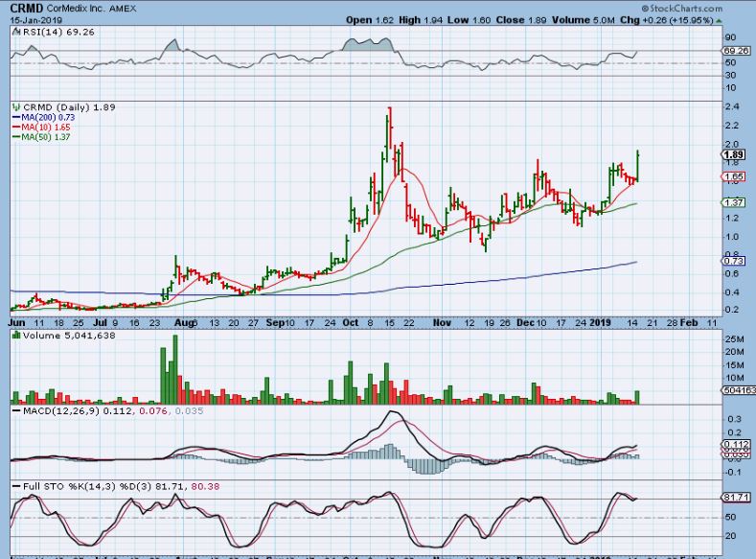Viewport: 756px width, 559px height.
Task: Click the 30 level on the RSI axis
Action: coord(730,75)
